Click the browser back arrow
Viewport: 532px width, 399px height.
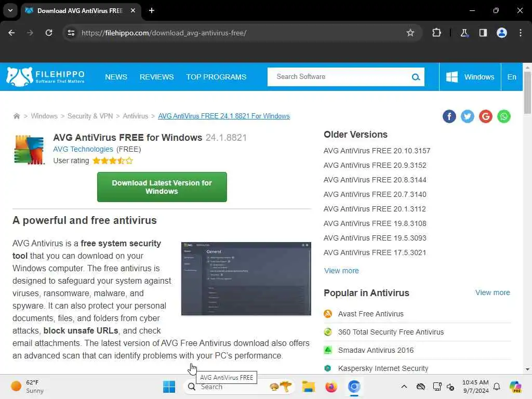point(11,33)
